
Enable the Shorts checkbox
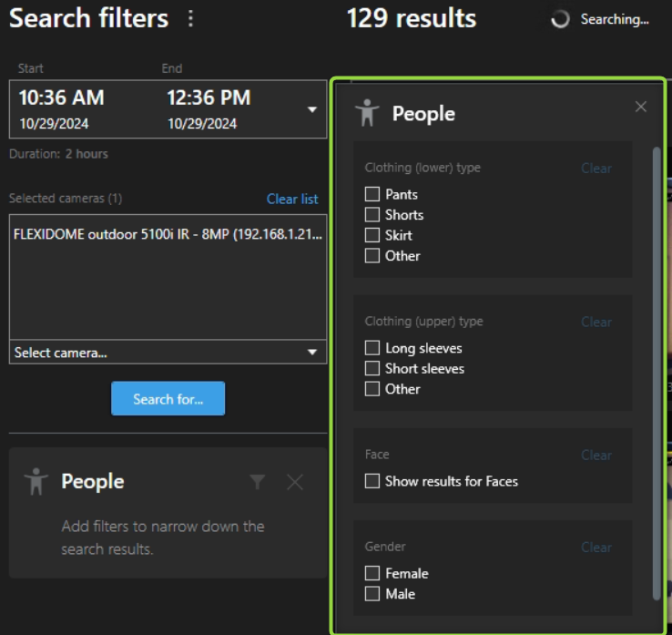[372, 215]
